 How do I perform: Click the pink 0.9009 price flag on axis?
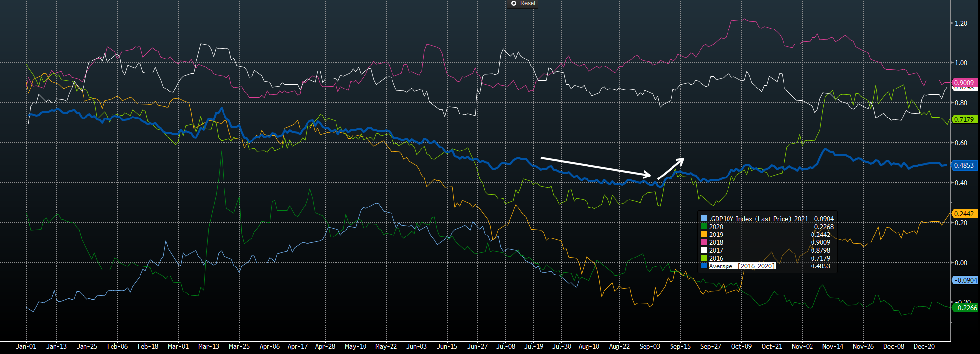click(x=964, y=83)
